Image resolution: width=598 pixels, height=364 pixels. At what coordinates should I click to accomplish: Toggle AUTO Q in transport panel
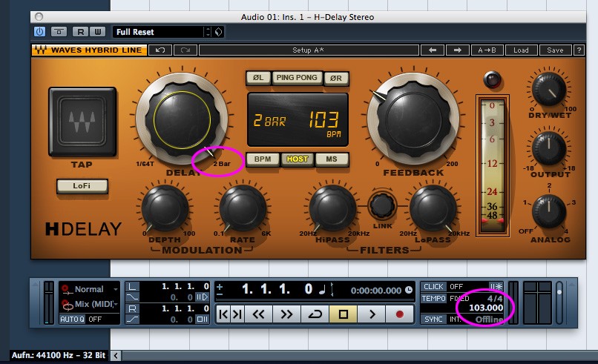coord(72,319)
